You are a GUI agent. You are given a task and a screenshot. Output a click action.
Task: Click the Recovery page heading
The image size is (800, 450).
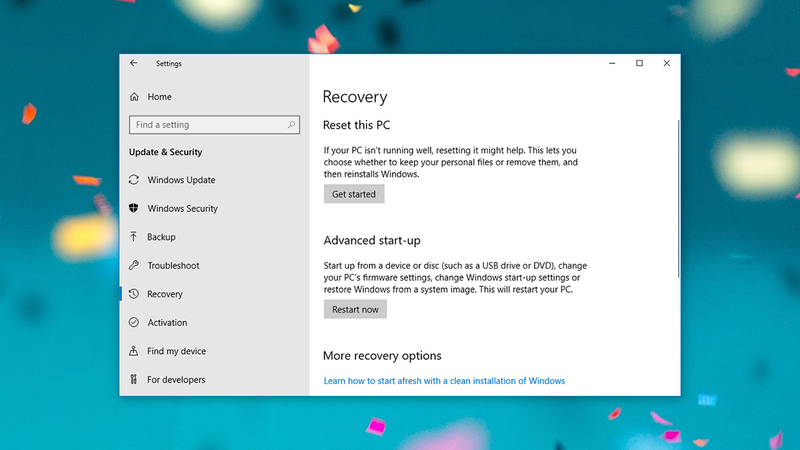355,96
